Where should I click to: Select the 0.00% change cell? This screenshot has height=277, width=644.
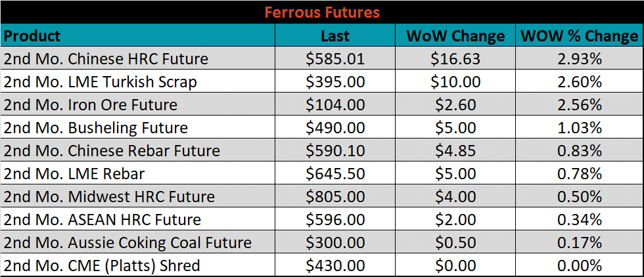pos(580,265)
